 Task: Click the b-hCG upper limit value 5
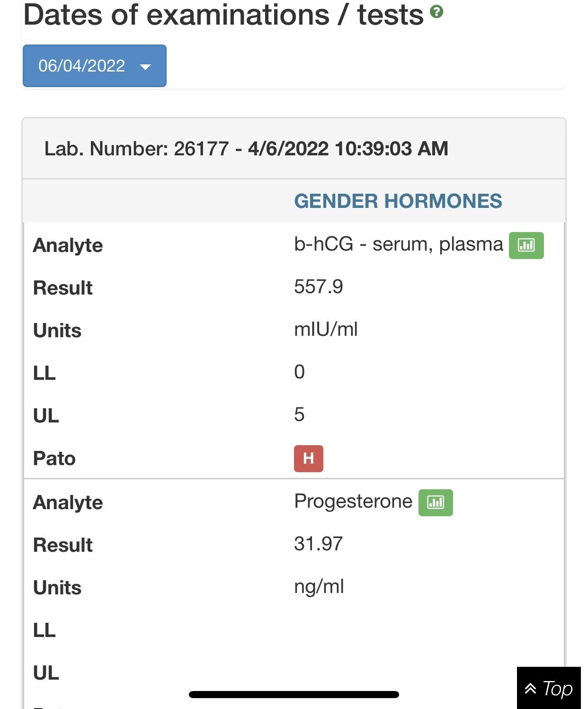tap(299, 415)
